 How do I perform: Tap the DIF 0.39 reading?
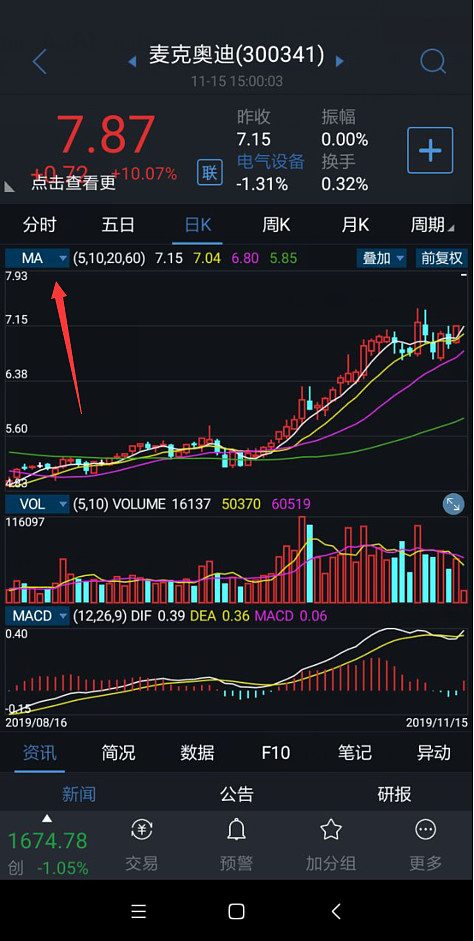coord(157,616)
